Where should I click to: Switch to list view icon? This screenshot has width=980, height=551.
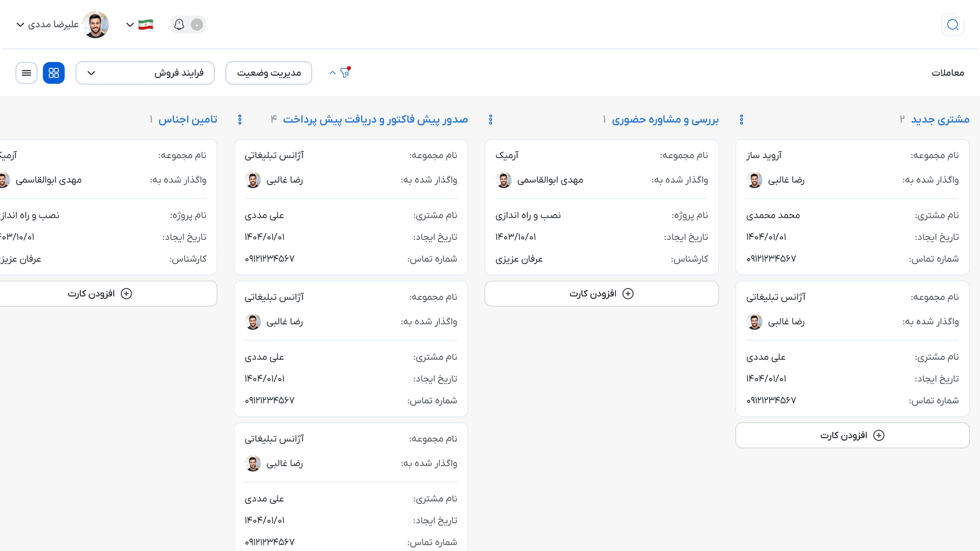tap(26, 73)
